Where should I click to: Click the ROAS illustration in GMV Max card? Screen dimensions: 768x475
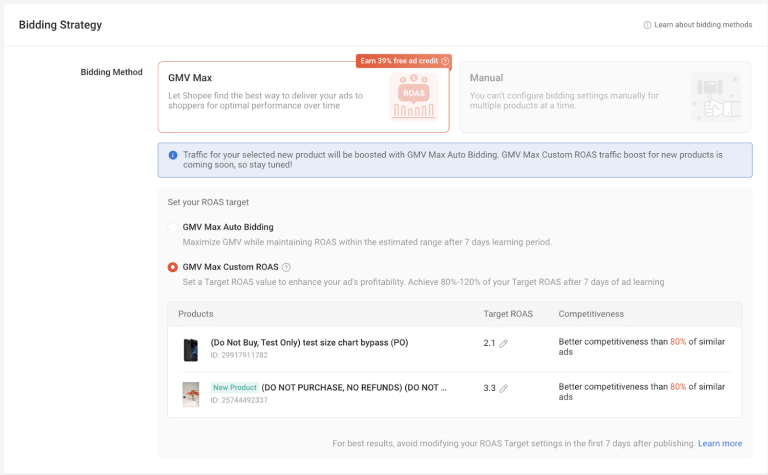tap(413, 97)
